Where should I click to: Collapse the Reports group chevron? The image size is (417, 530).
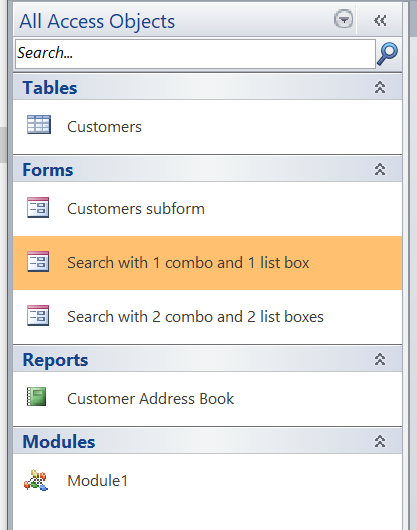[380, 359]
